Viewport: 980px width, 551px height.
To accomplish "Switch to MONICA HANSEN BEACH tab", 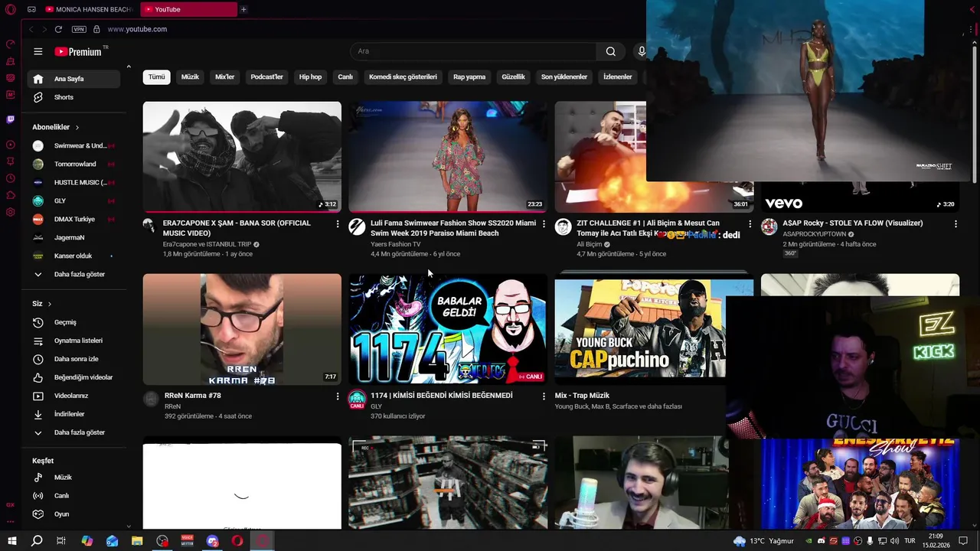I will (x=90, y=9).
